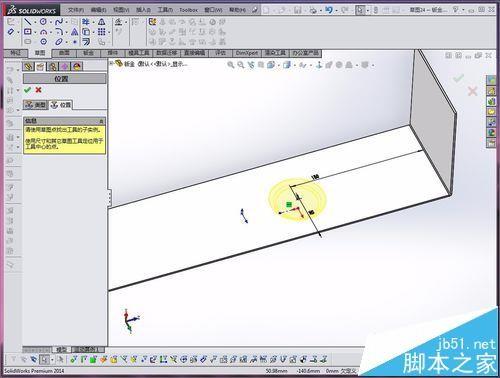Cancel with the red X in viewport corner
Screen dimensions: 500x378
click(x=472, y=91)
